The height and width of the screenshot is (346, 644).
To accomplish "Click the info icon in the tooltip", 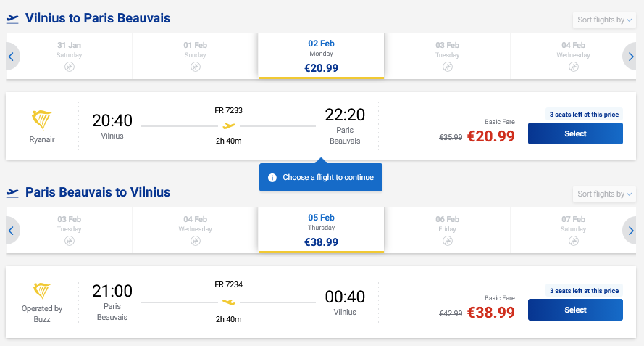I will pos(272,178).
